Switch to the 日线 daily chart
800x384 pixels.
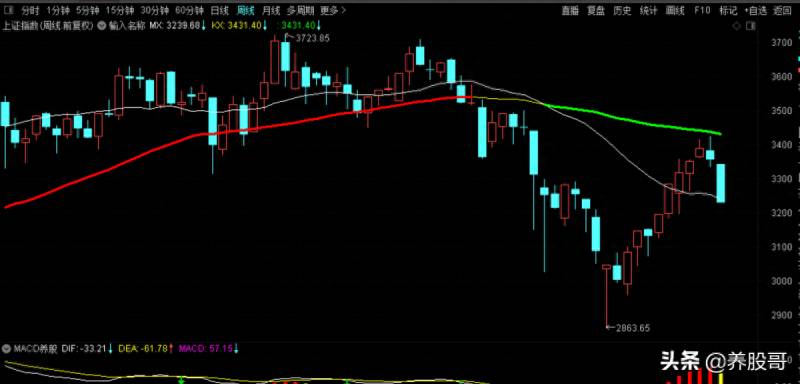coord(220,10)
